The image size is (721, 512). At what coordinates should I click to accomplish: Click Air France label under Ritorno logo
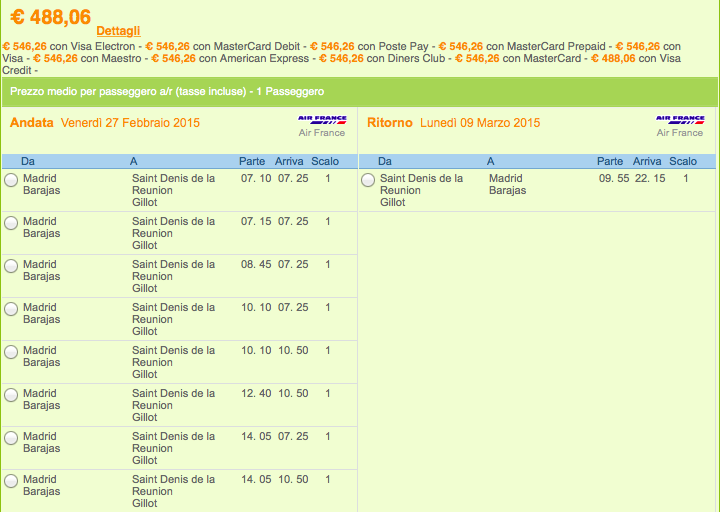click(x=680, y=133)
